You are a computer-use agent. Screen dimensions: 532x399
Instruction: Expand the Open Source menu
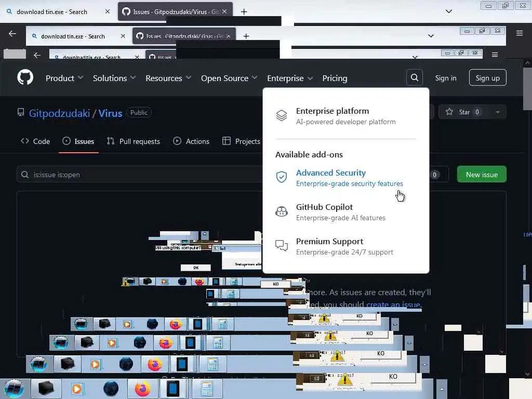click(x=229, y=78)
